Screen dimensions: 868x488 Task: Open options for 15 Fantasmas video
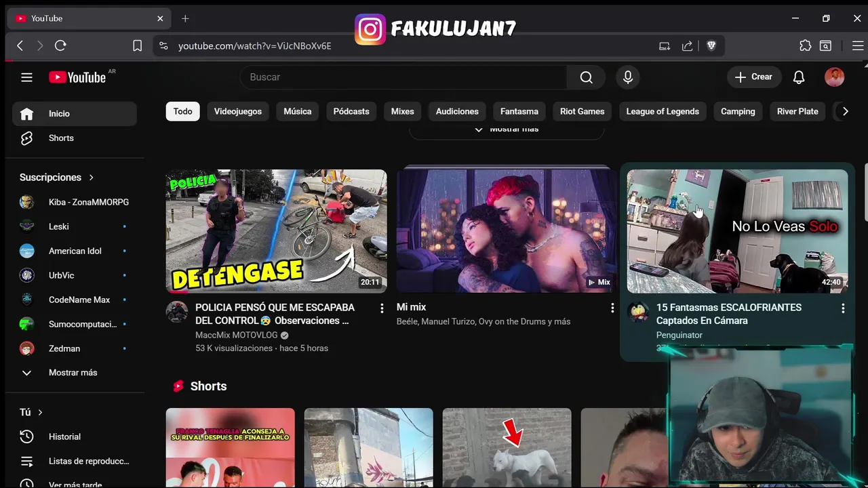coord(843,308)
